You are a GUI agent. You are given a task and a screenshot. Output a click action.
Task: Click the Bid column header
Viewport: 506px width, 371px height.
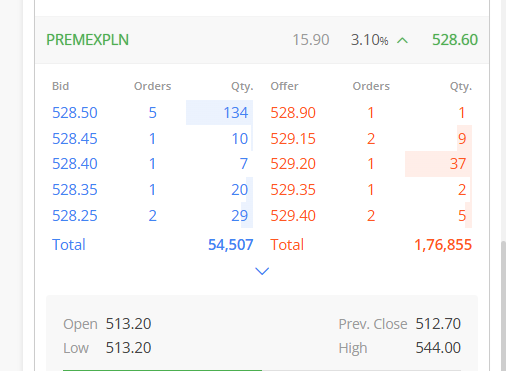pos(60,86)
